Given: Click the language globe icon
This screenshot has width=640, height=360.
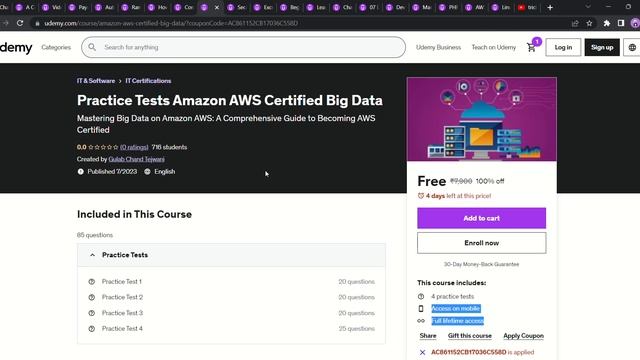Looking at the screenshot, I should (x=632, y=47).
